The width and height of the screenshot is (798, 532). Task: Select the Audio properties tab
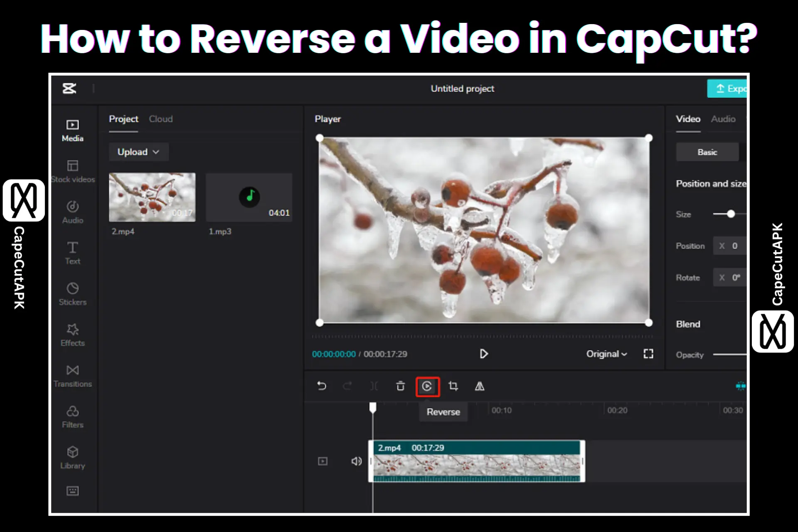click(723, 119)
